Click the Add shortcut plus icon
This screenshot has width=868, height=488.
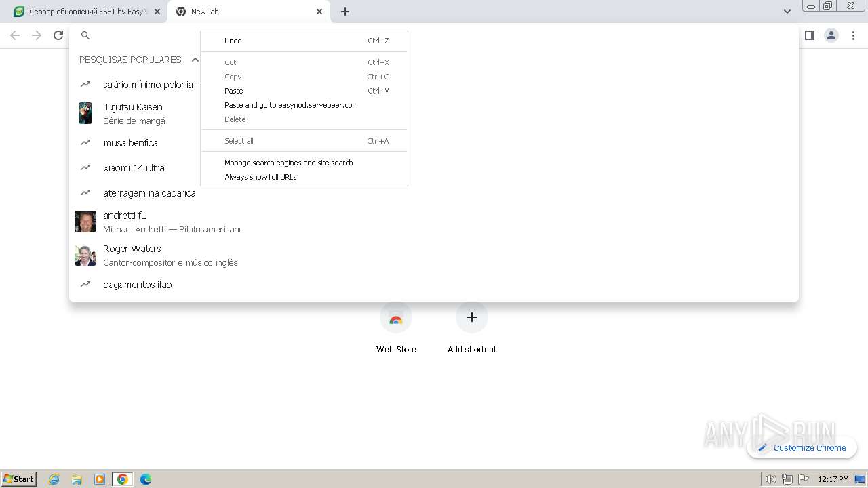(472, 317)
